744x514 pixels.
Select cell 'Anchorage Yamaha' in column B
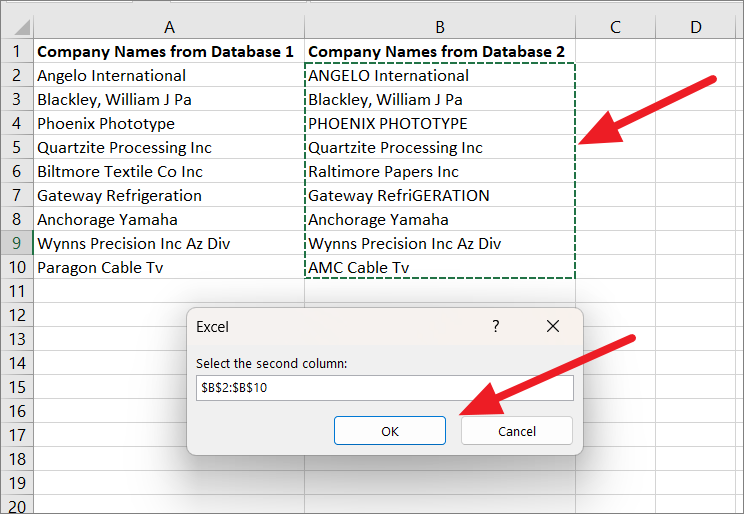[x=440, y=219]
